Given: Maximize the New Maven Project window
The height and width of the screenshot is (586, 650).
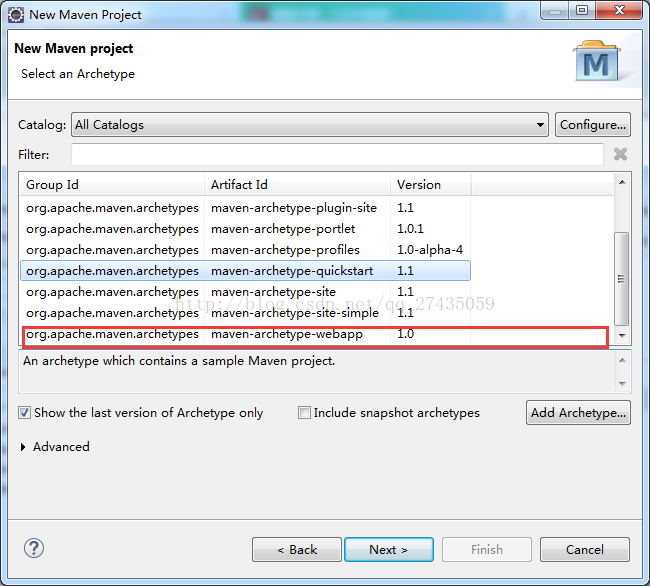Looking at the screenshot, I should [x=582, y=10].
